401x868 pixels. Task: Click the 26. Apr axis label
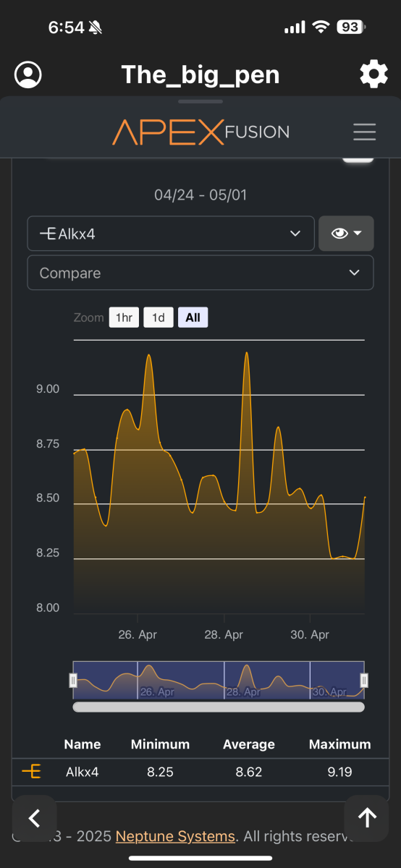pos(138,634)
